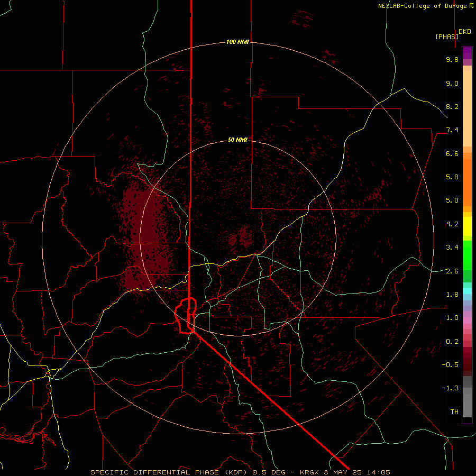Viewport: 476px width, 476px height.
Task: Click the 3.4 value on the color scale
Action: pos(452,248)
